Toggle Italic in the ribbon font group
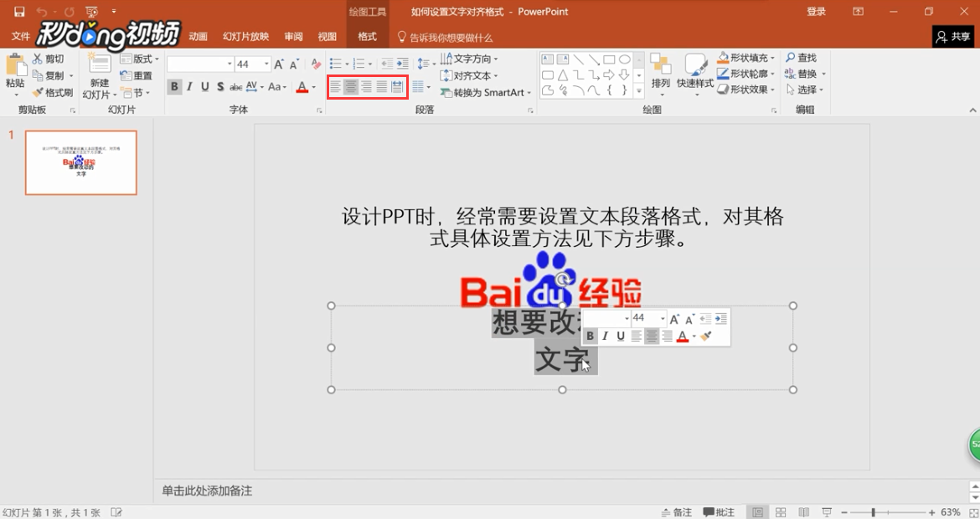 click(x=189, y=87)
